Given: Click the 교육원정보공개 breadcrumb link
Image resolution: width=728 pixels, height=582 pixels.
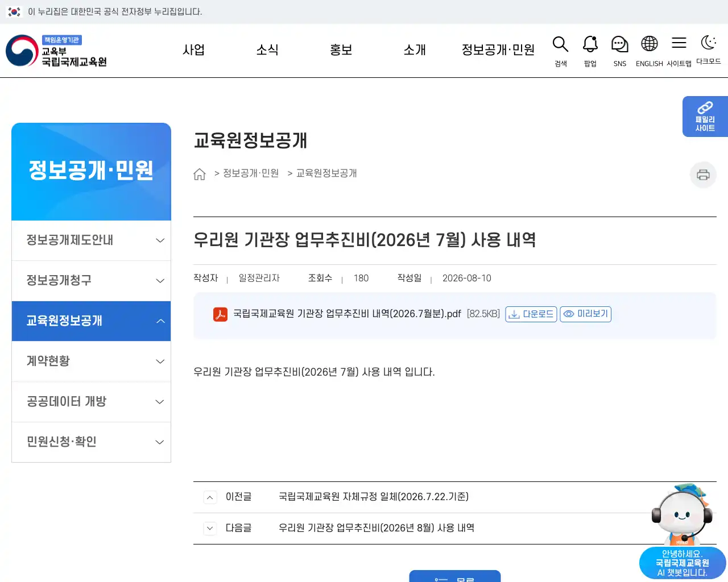Looking at the screenshot, I should point(326,173).
